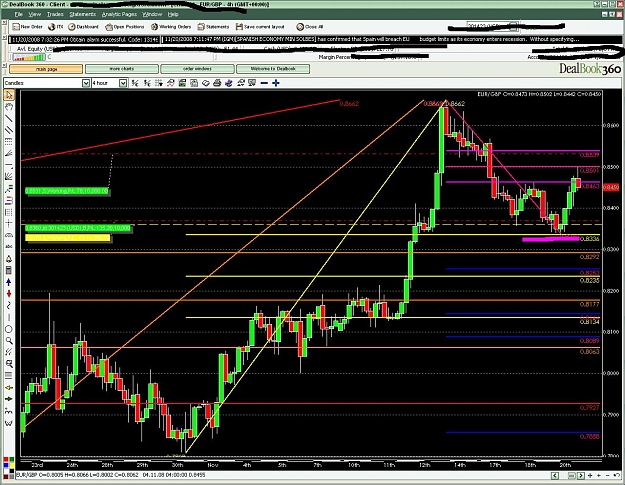Click the bottom-right undo arrow icon

615,475
